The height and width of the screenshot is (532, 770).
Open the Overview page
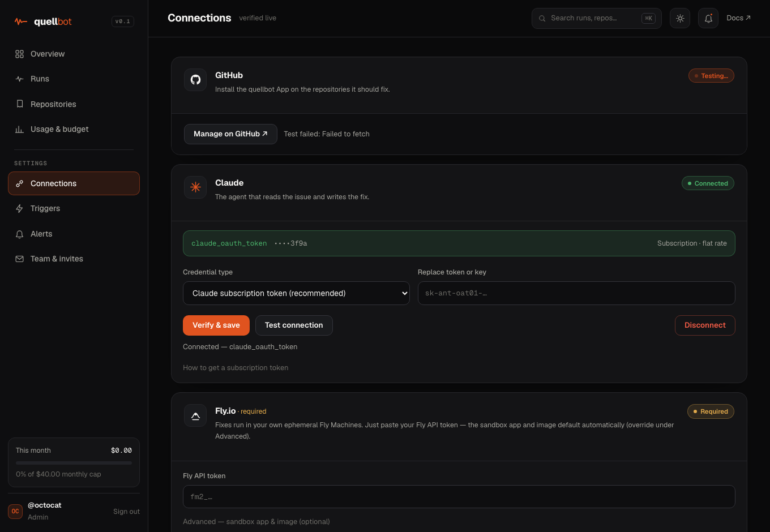point(74,54)
